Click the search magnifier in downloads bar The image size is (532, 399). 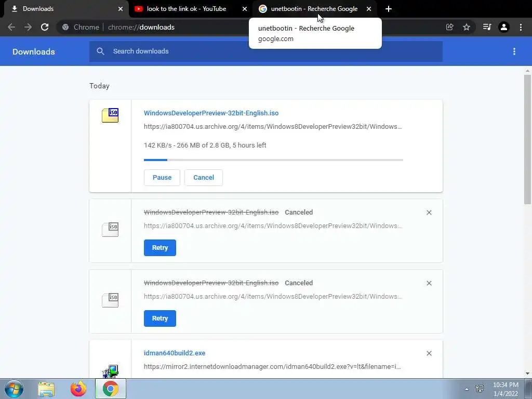tap(100, 51)
